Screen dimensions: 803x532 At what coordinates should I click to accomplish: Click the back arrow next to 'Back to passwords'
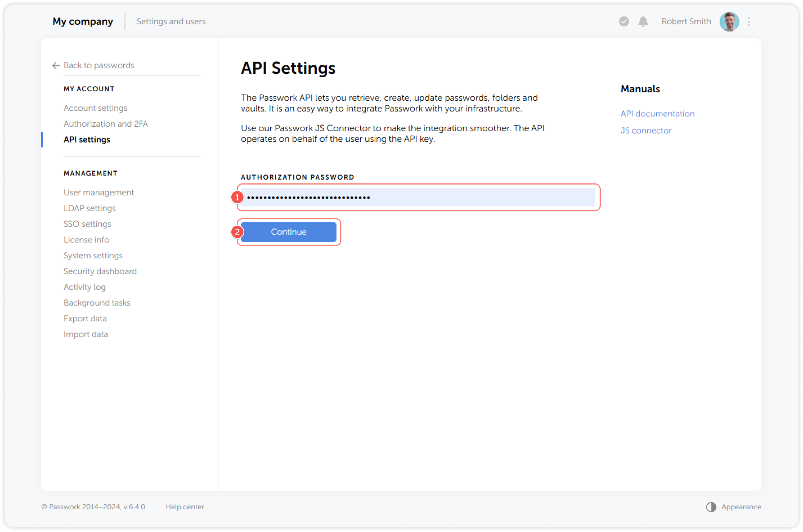tap(55, 65)
